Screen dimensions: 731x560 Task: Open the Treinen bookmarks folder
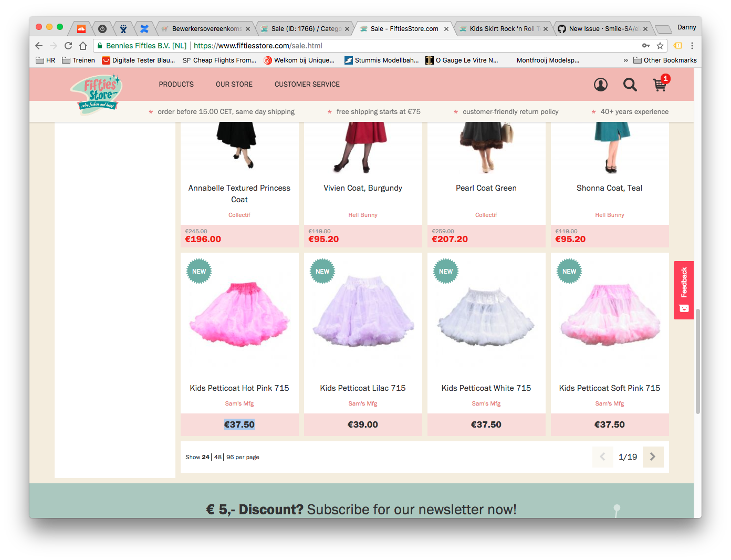pos(79,60)
